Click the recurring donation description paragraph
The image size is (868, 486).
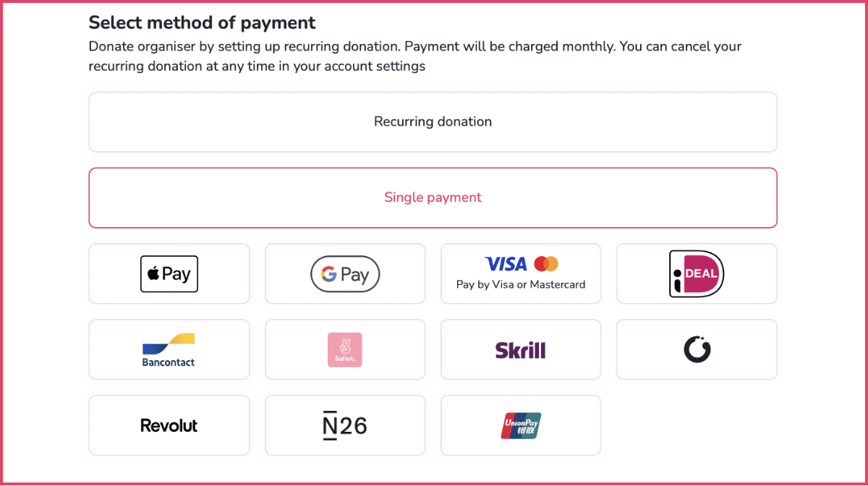(415, 56)
